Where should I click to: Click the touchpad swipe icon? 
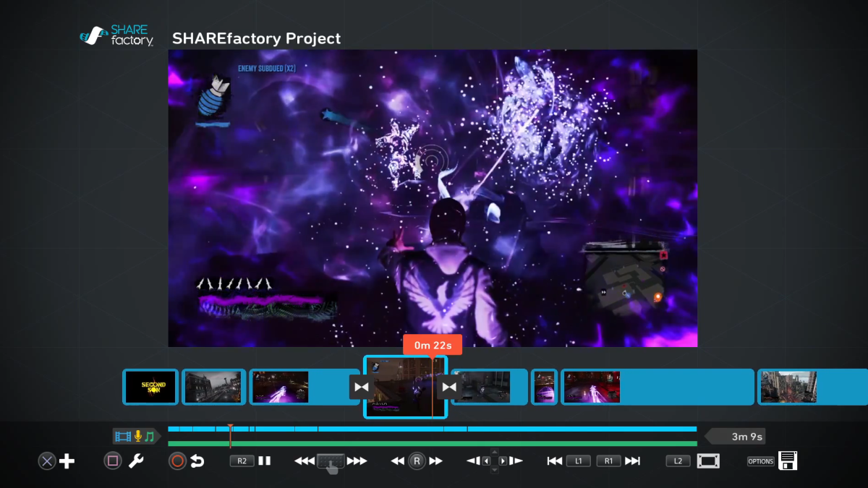331,463
